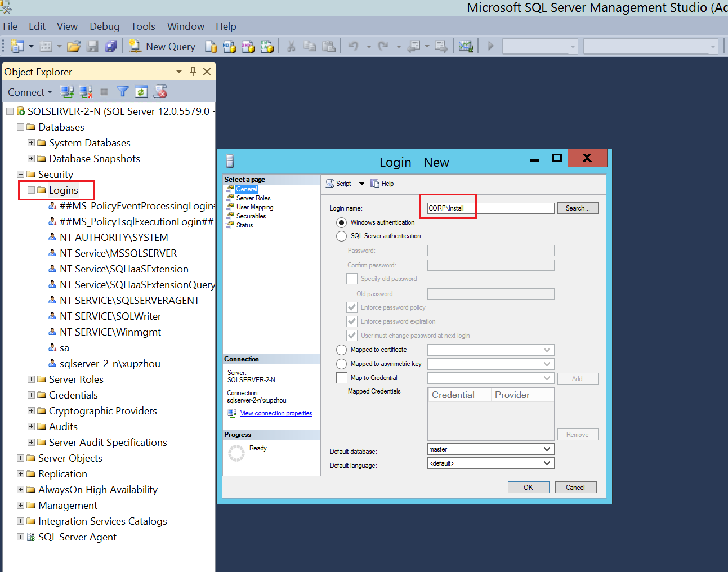Select SQL Server authentication radio button
Screen dimensions: 728x572
click(x=341, y=236)
